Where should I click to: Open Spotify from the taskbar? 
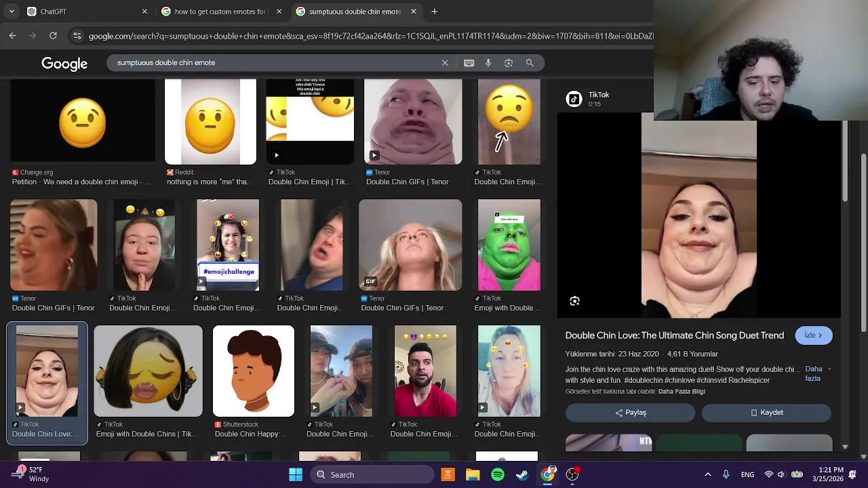pos(498,474)
